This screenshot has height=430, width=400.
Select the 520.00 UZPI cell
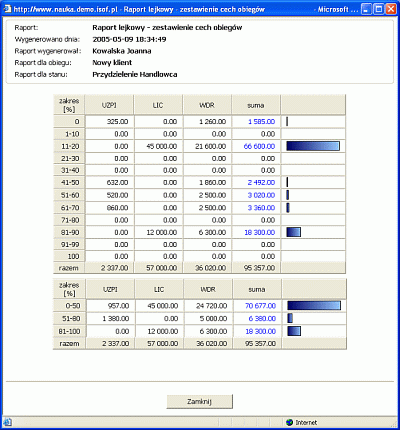click(x=109, y=195)
